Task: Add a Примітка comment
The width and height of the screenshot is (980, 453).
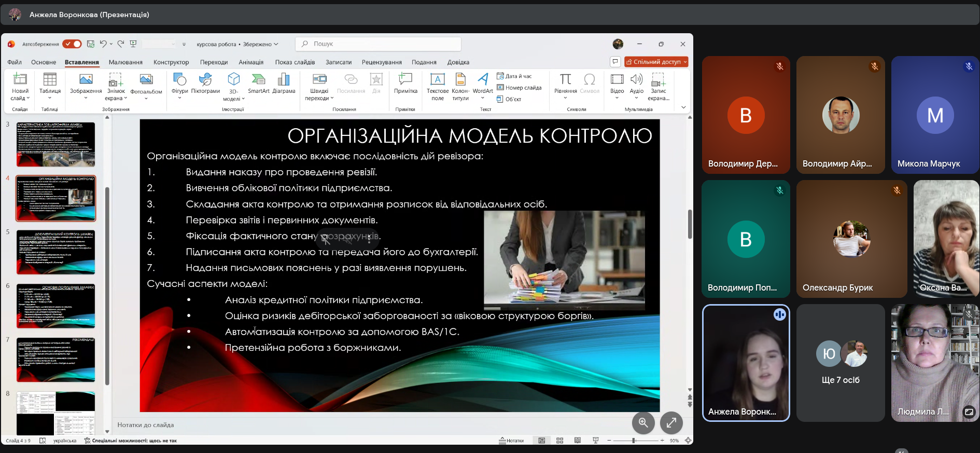Action: pos(405,83)
